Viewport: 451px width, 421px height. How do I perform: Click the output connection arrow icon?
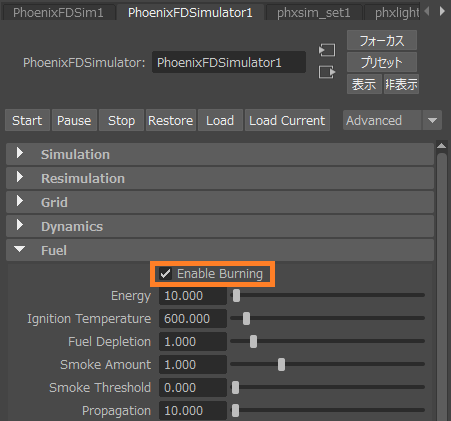pos(327,72)
